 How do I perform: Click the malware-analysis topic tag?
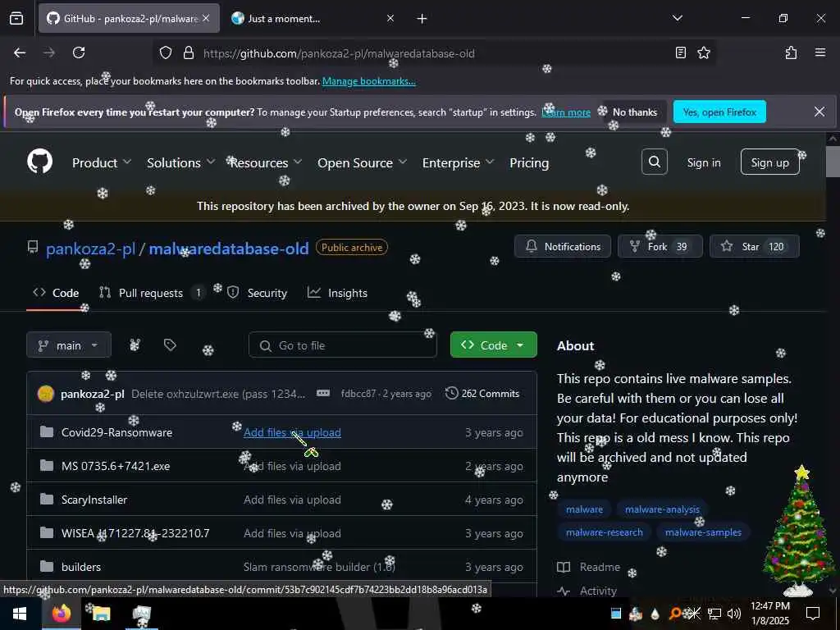coord(662,509)
